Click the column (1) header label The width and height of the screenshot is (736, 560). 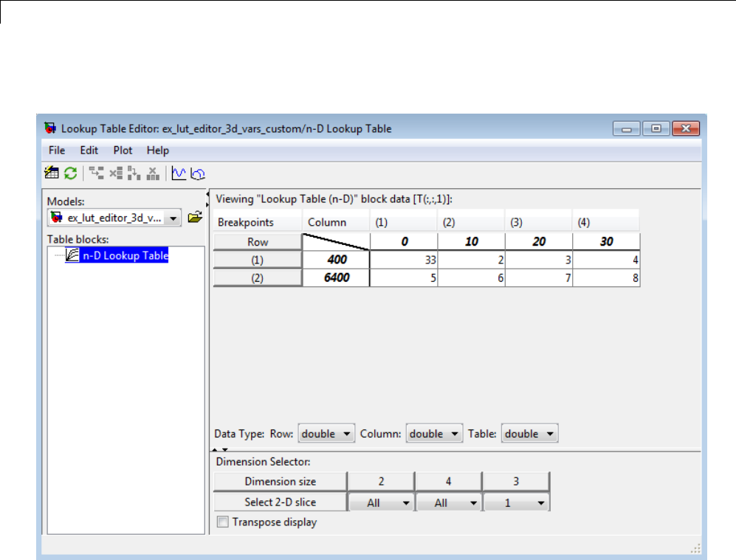381,222
